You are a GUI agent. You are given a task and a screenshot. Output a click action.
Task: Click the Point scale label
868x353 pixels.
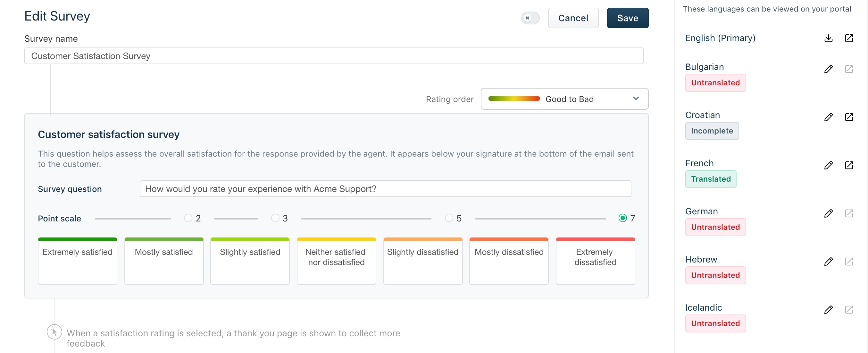click(59, 218)
